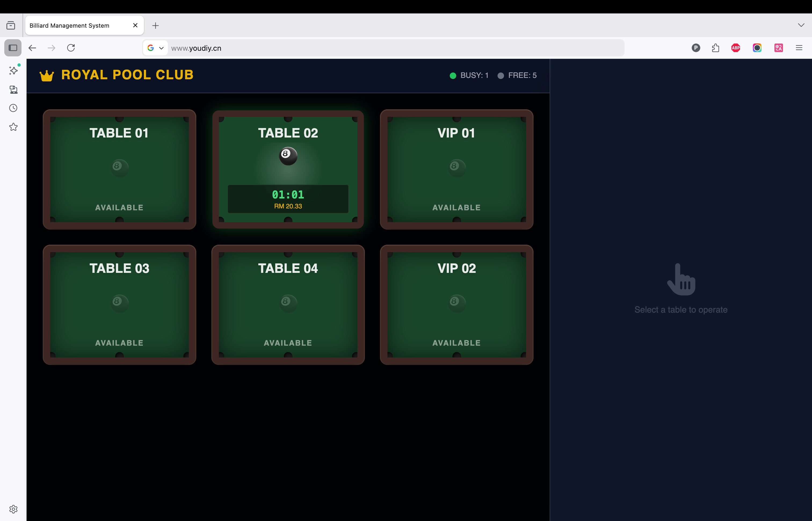Open the bookmarks star sidebar icon
Screen dimensions: 812x521
coord(13,127)
